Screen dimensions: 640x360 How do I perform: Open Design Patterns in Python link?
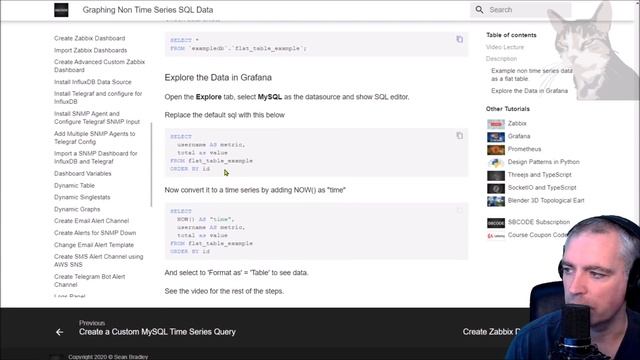point(543,162)
